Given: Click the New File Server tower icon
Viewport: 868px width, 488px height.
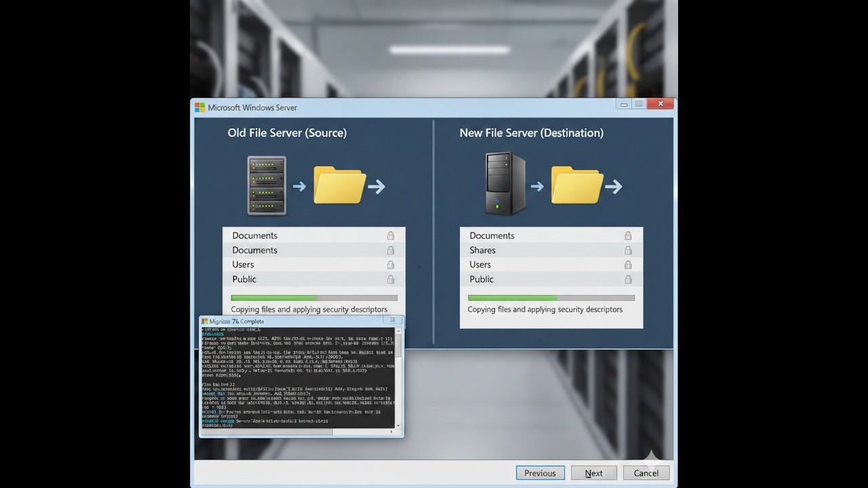Looking at the screenshot, I should click(505, 184).
